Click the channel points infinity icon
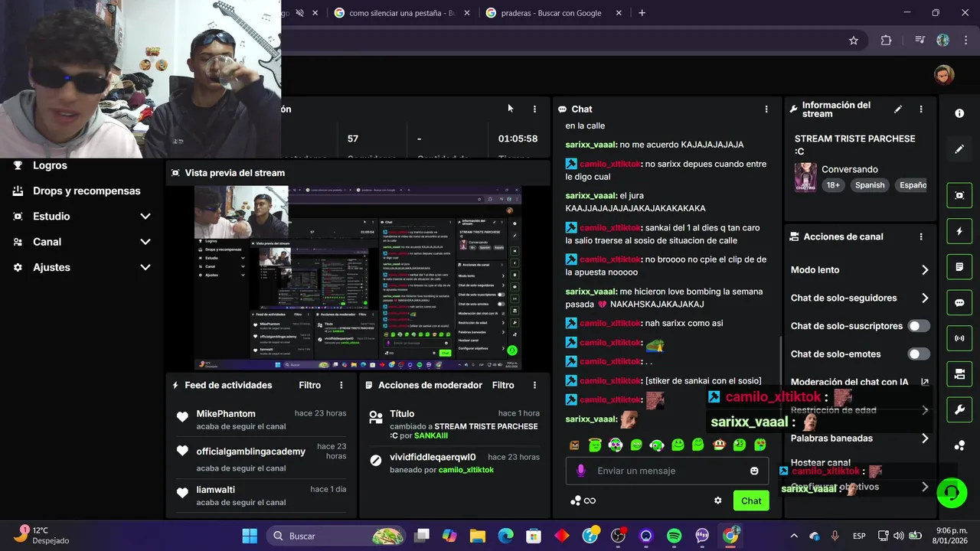The height and width of the screenshot is (551, 980). click(583, 500)
